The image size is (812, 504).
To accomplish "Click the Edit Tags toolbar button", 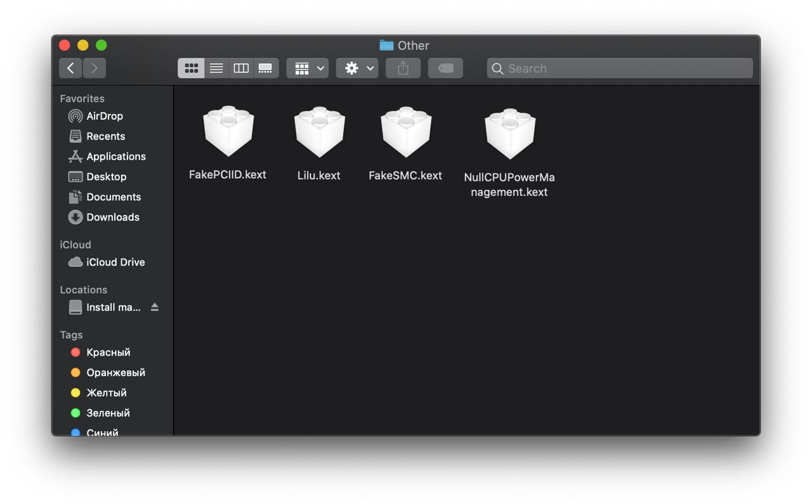I will point(445,68).
